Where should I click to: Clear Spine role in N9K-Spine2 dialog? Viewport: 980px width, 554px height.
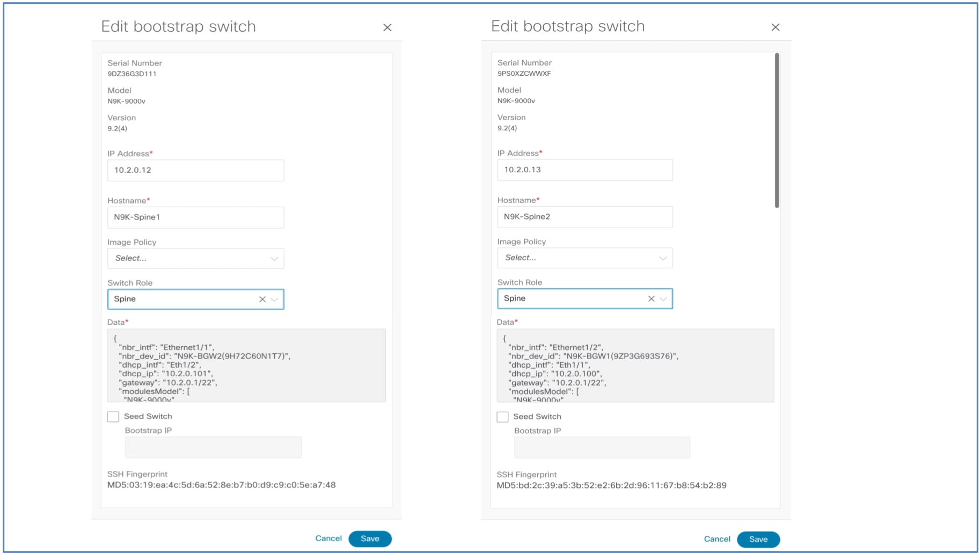pyautogui.click(x=651, y=299)
